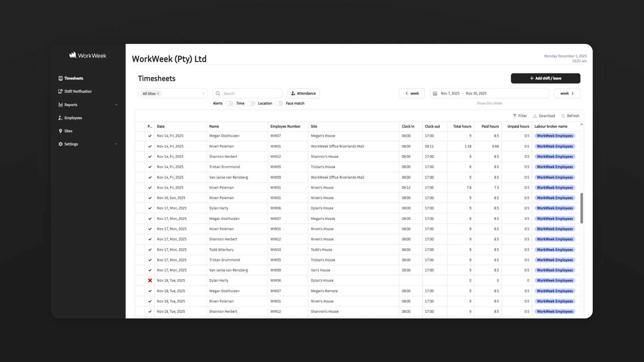The width and height of the screenshot is (644, 362).
Task: Go to previous week
Action: pyautogui.click(x=412, y=94)
